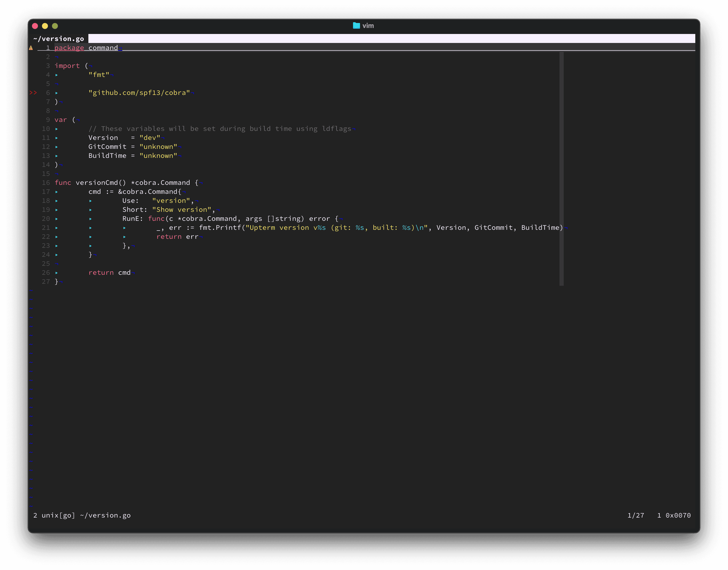Click the red close window button
728x570 pixels.
(x=35, y=26)
